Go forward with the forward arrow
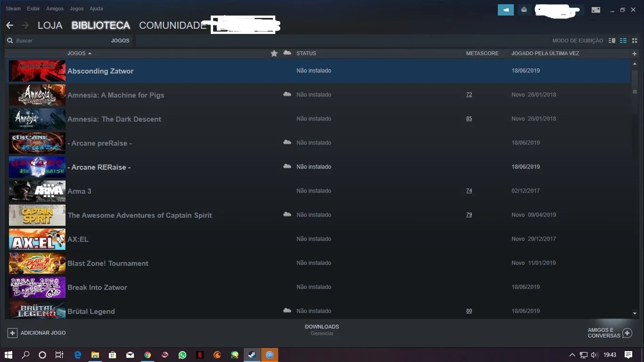The height and width of the screenshot is (362, 644). click(x=25, y=25)
